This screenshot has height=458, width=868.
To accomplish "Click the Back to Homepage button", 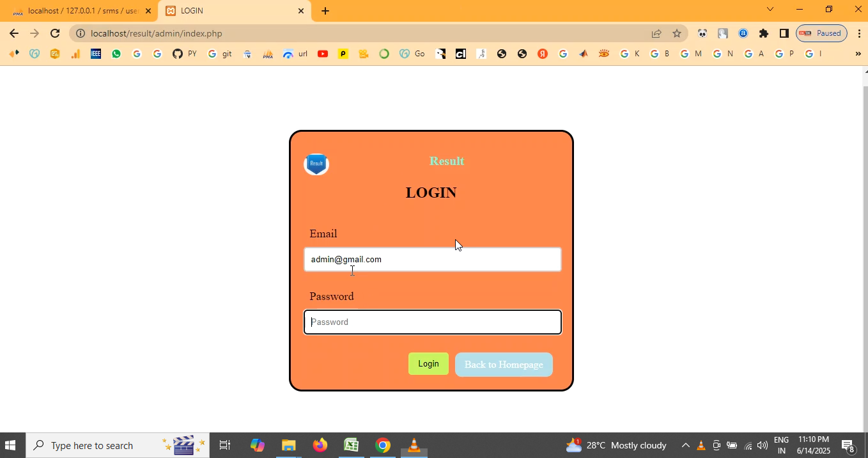I will [x=504, y=365].
